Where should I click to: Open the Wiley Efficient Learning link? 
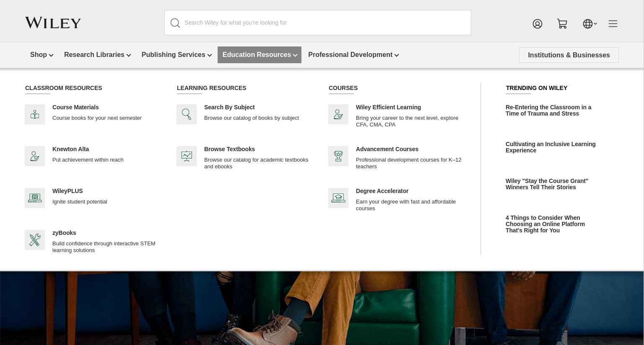click(388, 107)
